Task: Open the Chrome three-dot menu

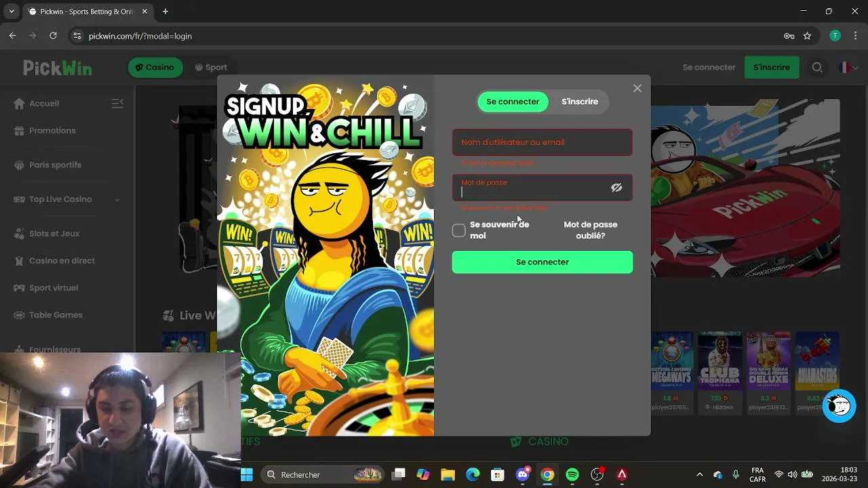Action: click(854, 36)
